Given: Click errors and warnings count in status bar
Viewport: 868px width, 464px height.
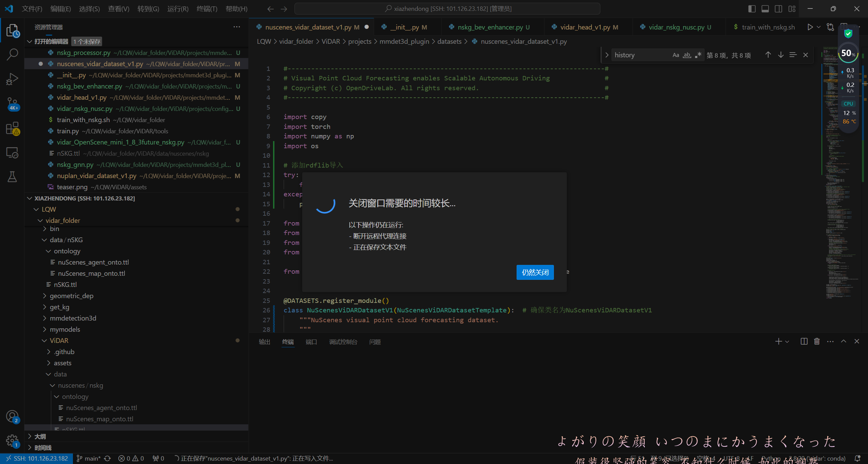Looking at the screenshot, I should click(x=131, y=459).
